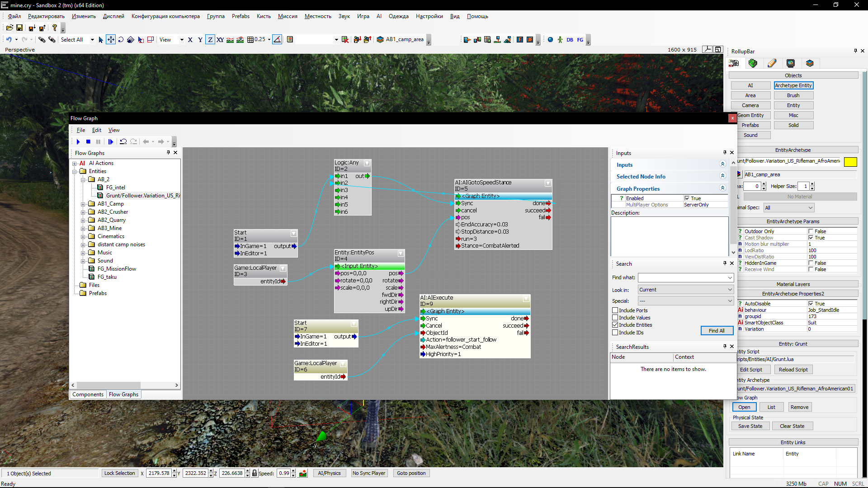868x488 pixels.
Task: Click the Find All button
Action: click(x=716, y=331)
